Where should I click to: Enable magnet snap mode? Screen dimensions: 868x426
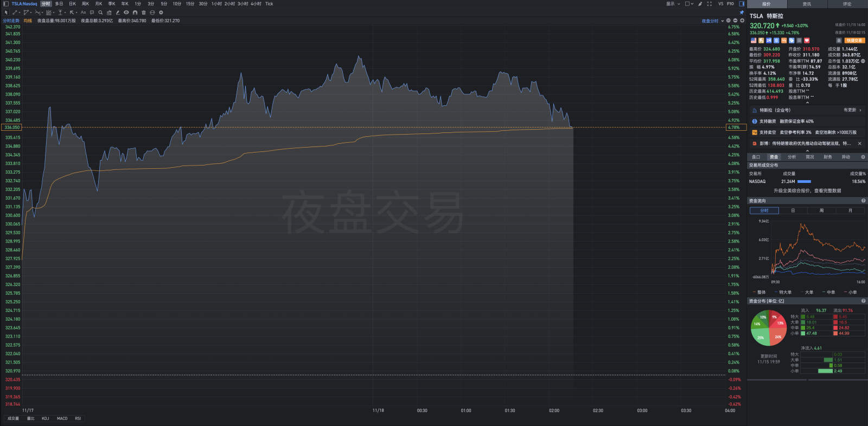click(135, 12)
